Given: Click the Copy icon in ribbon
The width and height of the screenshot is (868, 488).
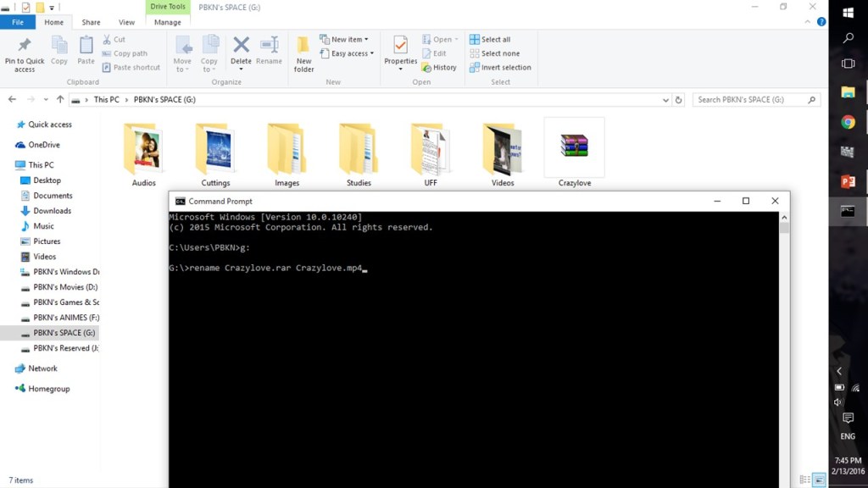Looking at the screenshot, I should (59, 51).
